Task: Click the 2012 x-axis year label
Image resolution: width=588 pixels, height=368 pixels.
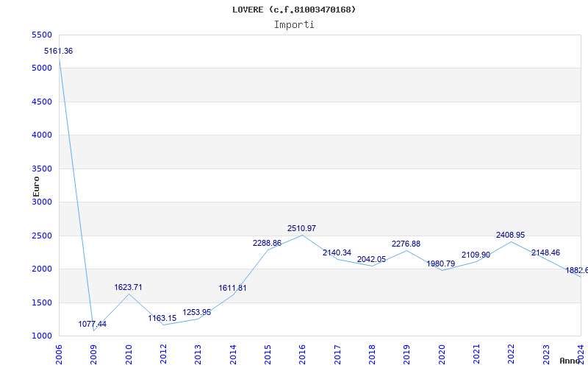Action: click(x=163, y=355)
